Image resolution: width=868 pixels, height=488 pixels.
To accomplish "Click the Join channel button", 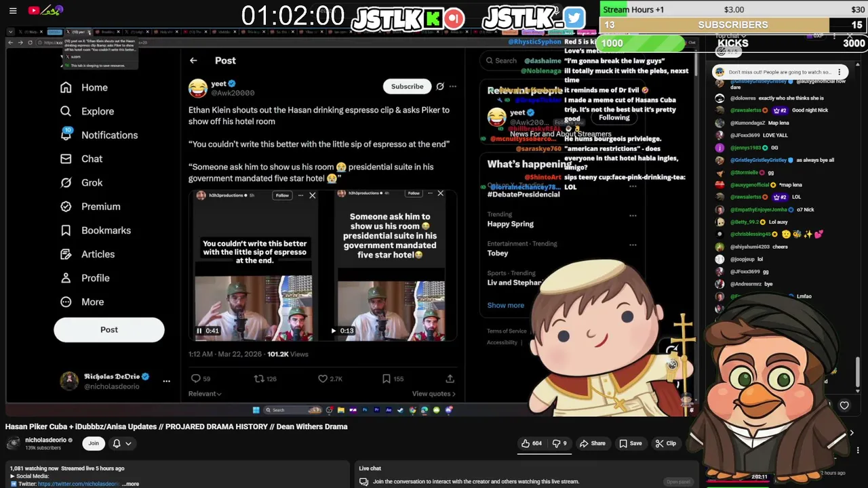I will tap(94, 443).
